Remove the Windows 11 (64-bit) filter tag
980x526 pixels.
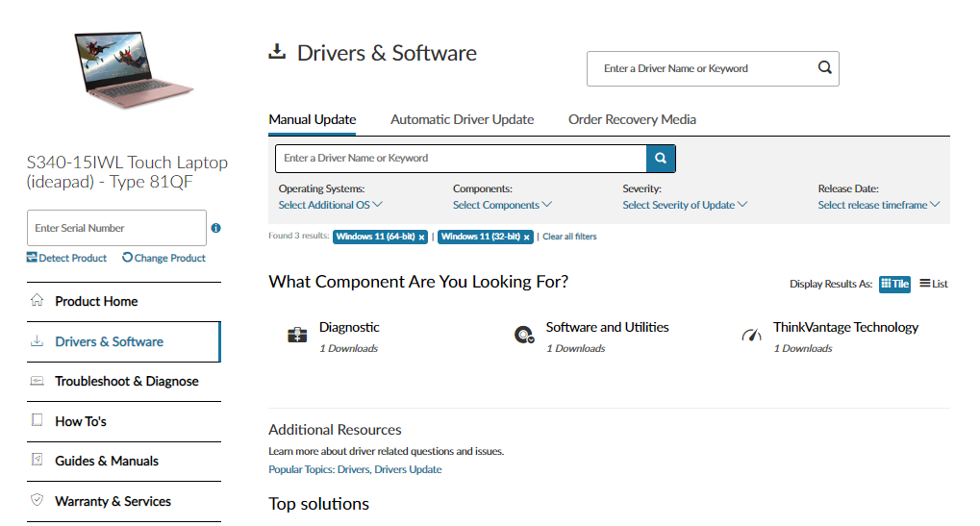tap(422, 238)
